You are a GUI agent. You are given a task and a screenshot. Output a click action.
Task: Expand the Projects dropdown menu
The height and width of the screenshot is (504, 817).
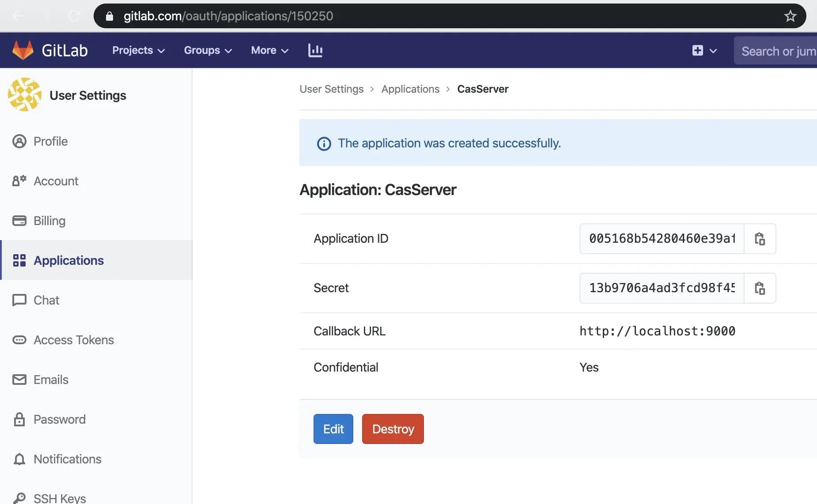139,50
